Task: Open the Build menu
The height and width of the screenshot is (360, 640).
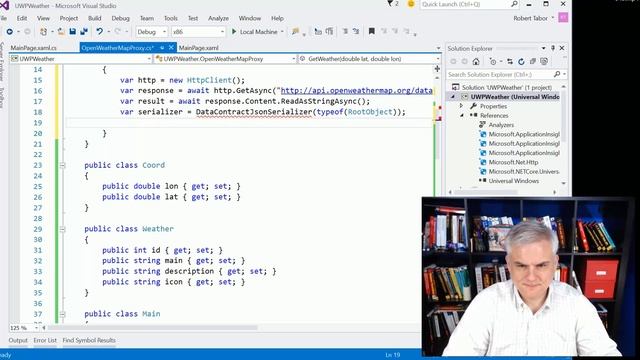Action: (94, 18)
